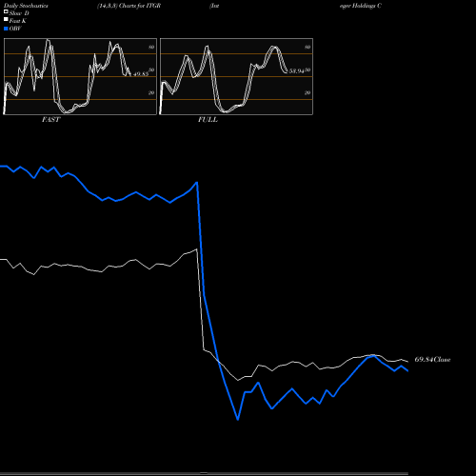Click the Slow D legend swatch

point(6,12)
